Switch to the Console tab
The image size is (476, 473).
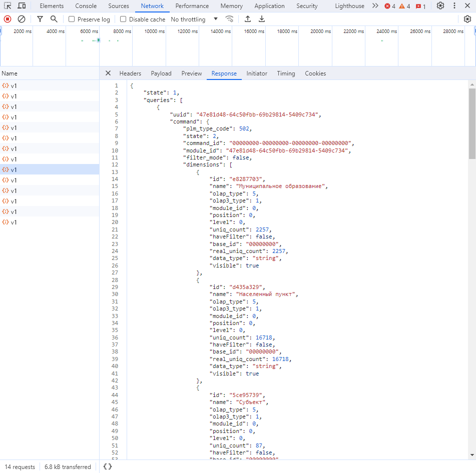(86, 6)
